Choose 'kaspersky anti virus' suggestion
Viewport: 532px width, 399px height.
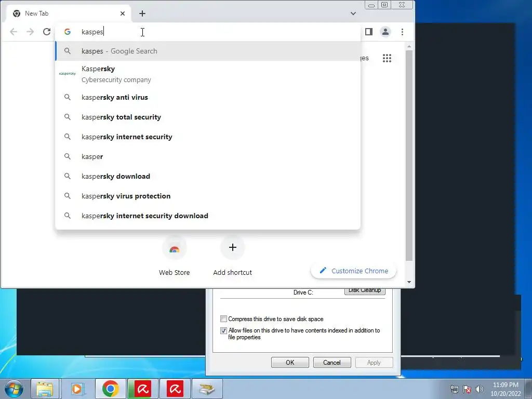[x=208, y=97]
